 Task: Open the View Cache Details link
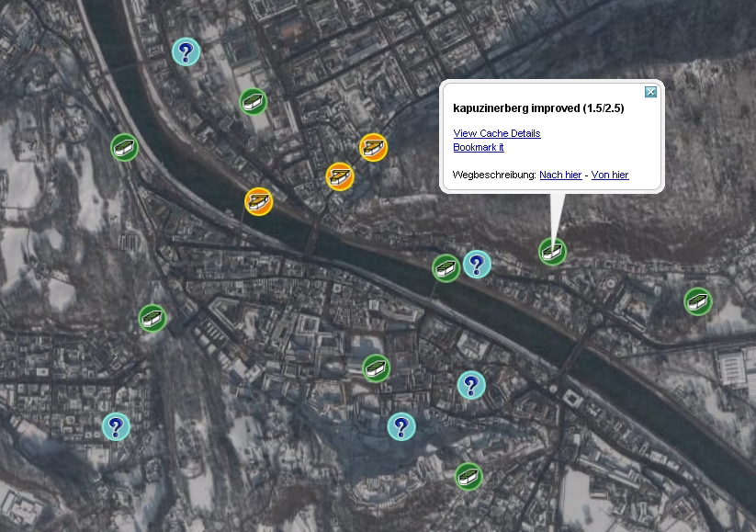point(496,133)
